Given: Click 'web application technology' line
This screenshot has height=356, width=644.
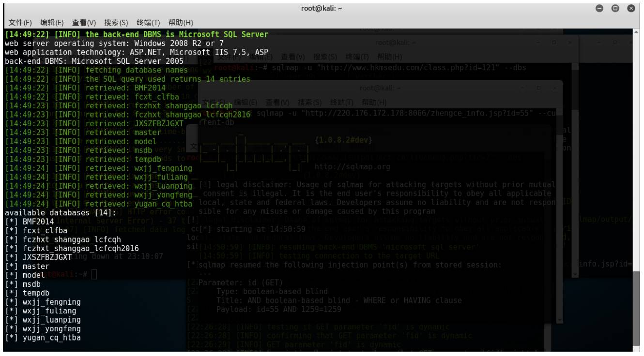Looking at the screenshot, I should click(136, 52).
